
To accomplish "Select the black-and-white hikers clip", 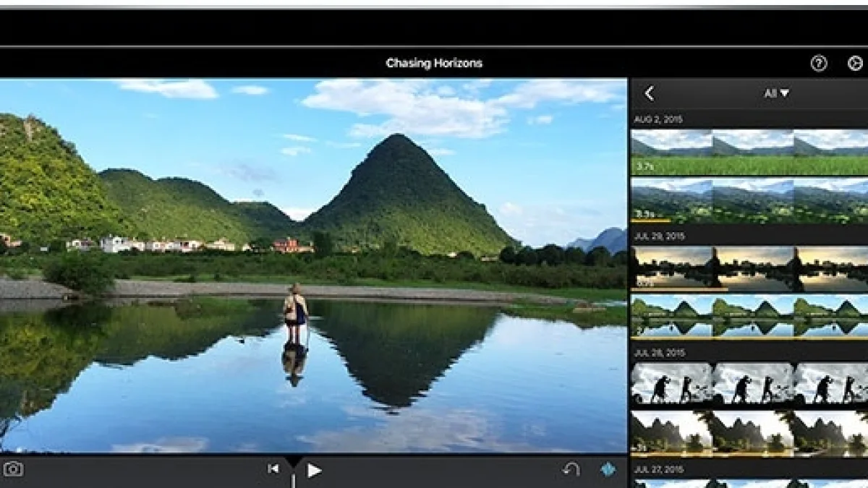I will click(x=749, y=383).
